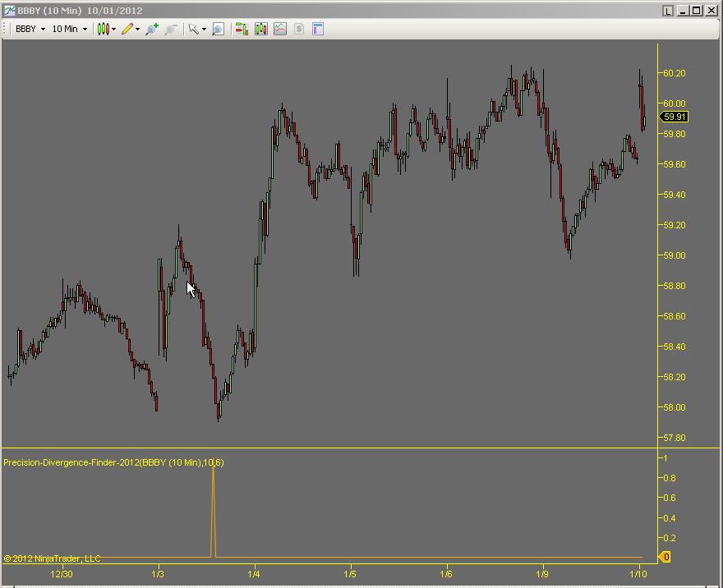Screen dimensions: 723x588
Task: Toggle the Chart Trader panel icon
Action: pos(242,29)
